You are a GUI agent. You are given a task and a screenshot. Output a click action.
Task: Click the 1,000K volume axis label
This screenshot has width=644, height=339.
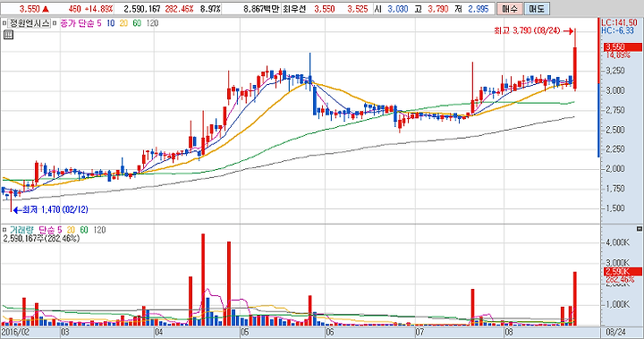617,305
